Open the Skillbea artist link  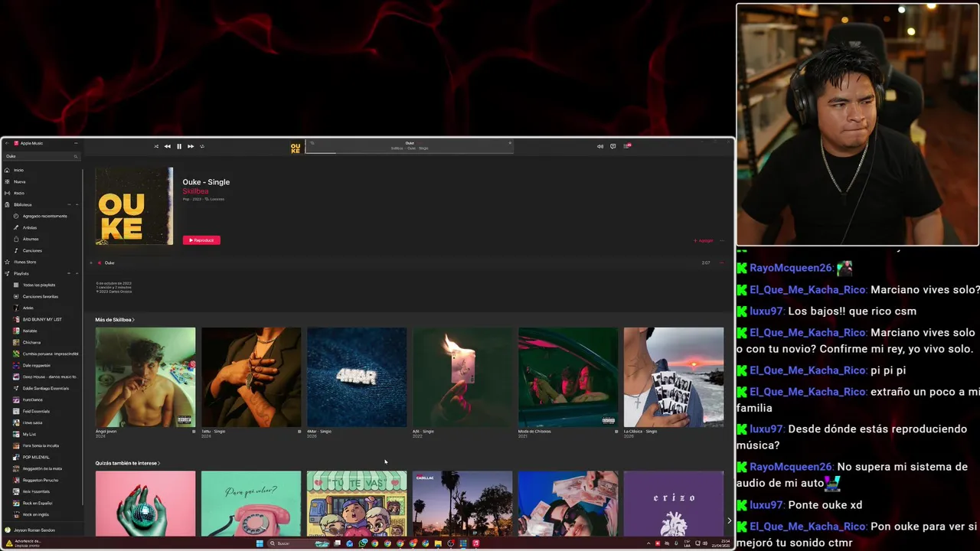coord(195,191)
